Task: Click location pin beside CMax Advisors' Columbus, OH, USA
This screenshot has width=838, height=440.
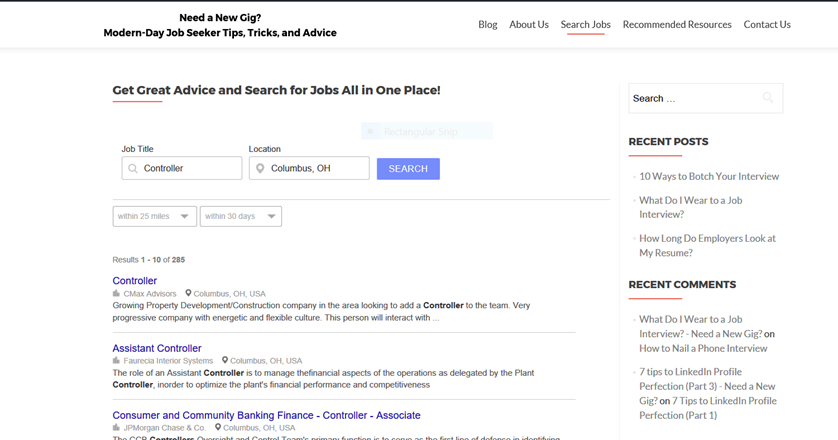Action: point(188,293)
